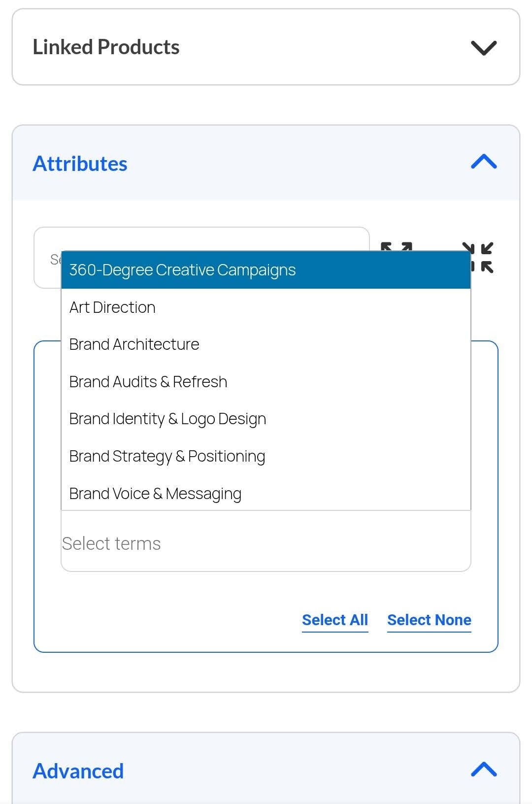Click the Select All link
Viewport: 532px width, 804px height.
335,620
